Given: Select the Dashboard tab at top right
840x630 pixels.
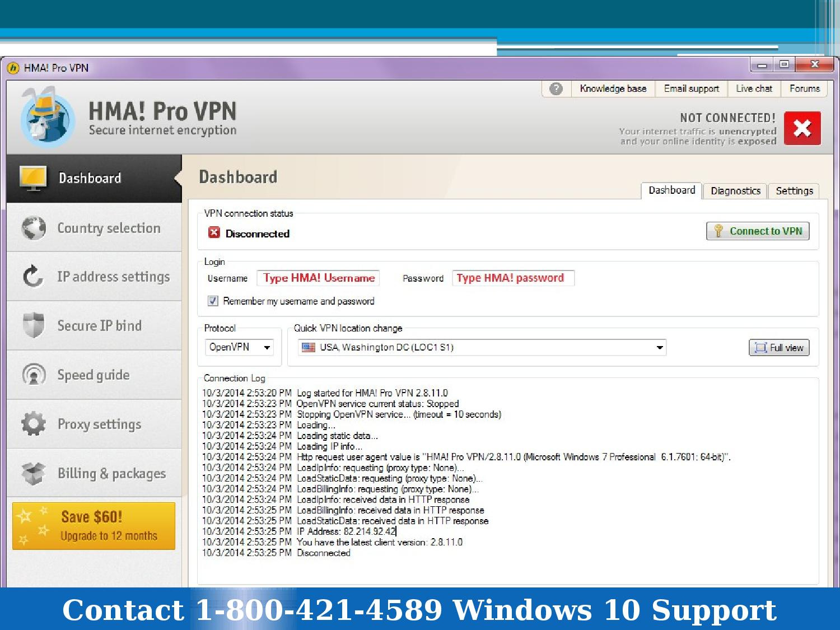Looking at the screenshot, I should coord(671,190).
